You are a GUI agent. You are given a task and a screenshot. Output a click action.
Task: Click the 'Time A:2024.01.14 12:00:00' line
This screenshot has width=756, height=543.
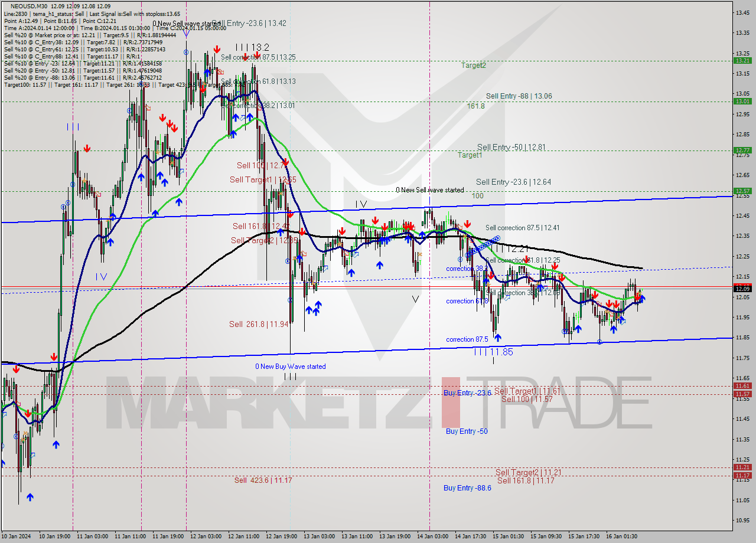[x=114, y=28]
